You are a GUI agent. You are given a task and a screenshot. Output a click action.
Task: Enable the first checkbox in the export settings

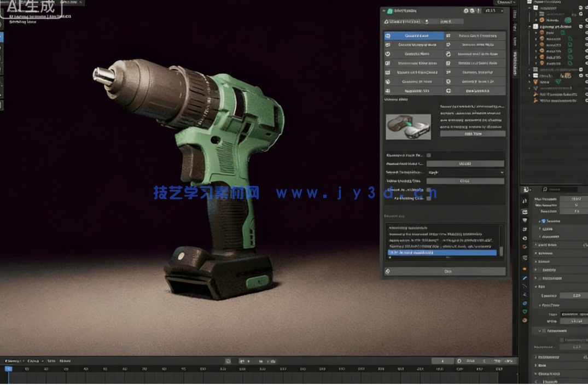point(429,155)
